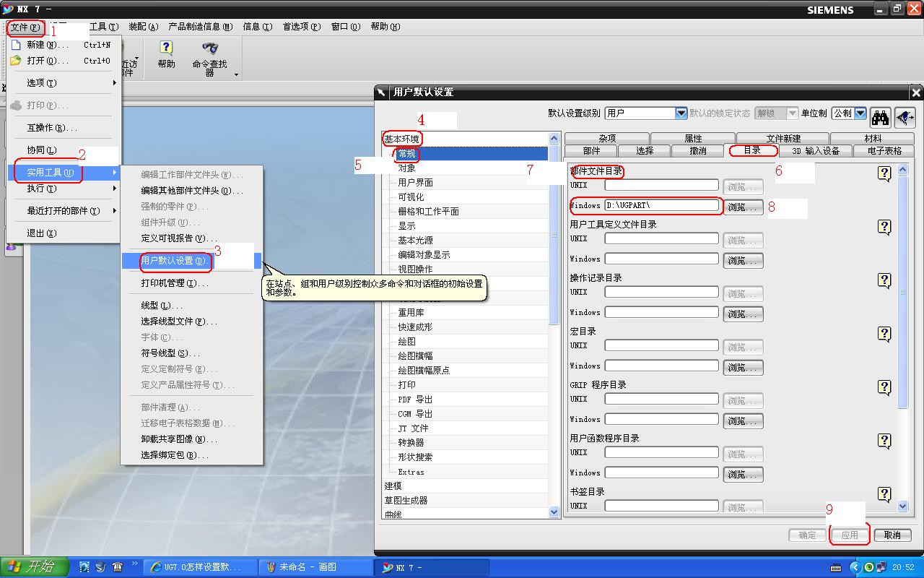Expand the 选项(T) submenu
Image resolution: width=924 pixels, height=578 pixels.
[64, 83]
